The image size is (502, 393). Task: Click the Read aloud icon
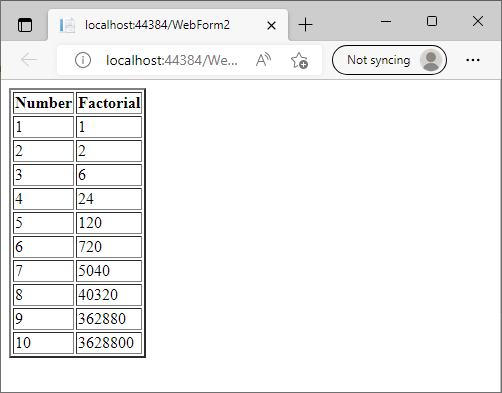263,60
